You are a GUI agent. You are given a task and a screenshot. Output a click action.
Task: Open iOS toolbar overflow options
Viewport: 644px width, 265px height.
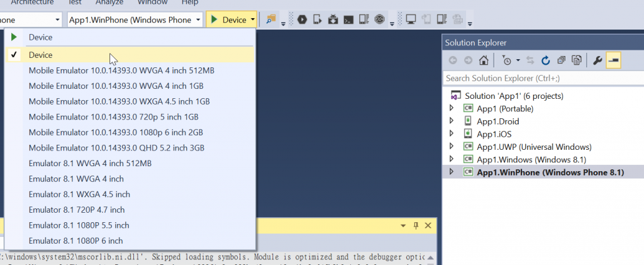(x=469, y=23)
